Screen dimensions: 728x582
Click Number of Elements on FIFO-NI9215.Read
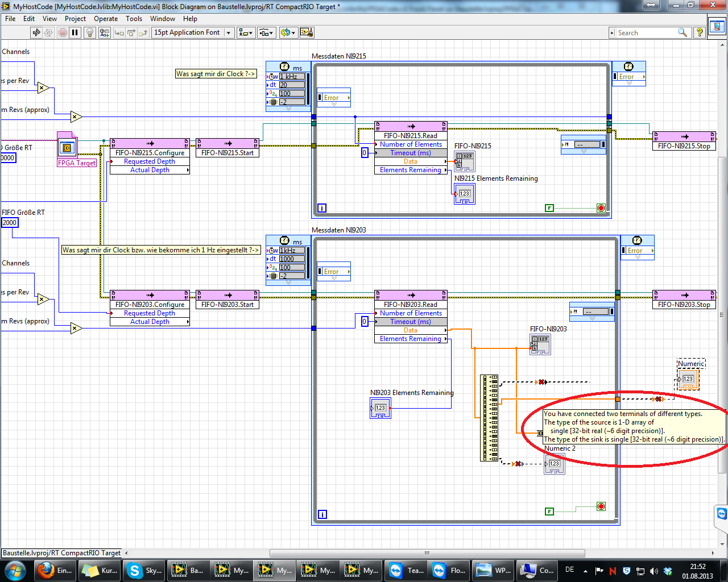click(x=411, y=144)
